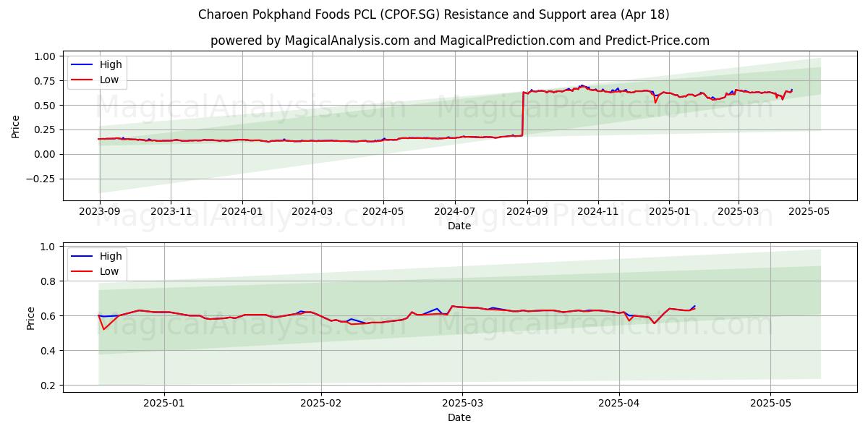Click the '2024-09' date tick label
Image resolution: width=868 pixels, height=434 pixels.
click(527, 213)
